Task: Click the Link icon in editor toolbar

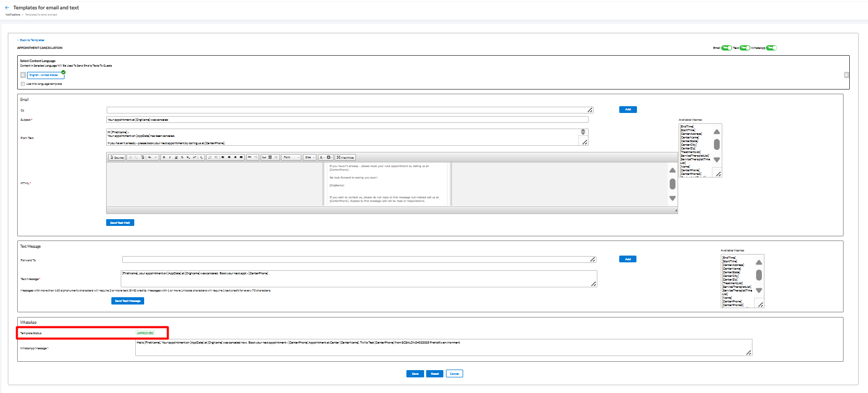Action: point(249,157)
